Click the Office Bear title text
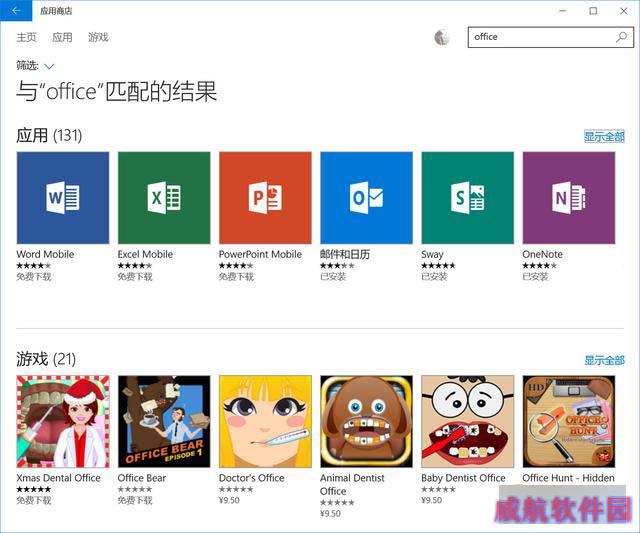 [142, 478]
